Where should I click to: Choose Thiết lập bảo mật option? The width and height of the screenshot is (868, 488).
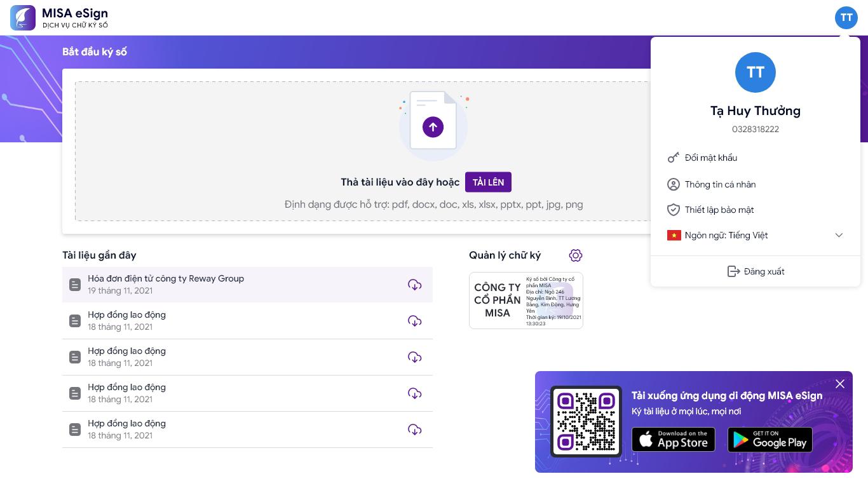click(719, 210)
